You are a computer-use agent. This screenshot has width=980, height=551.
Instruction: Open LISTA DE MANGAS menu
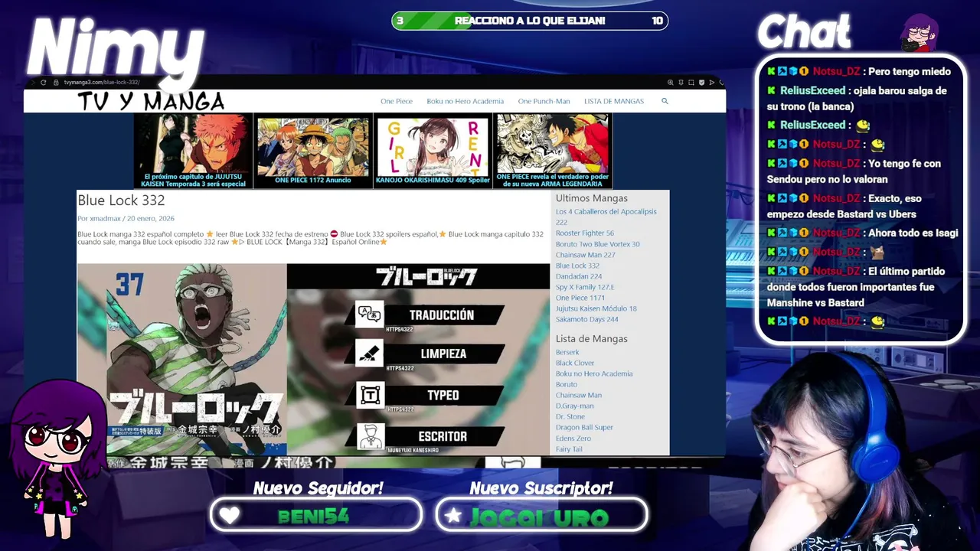pos(614,101)
